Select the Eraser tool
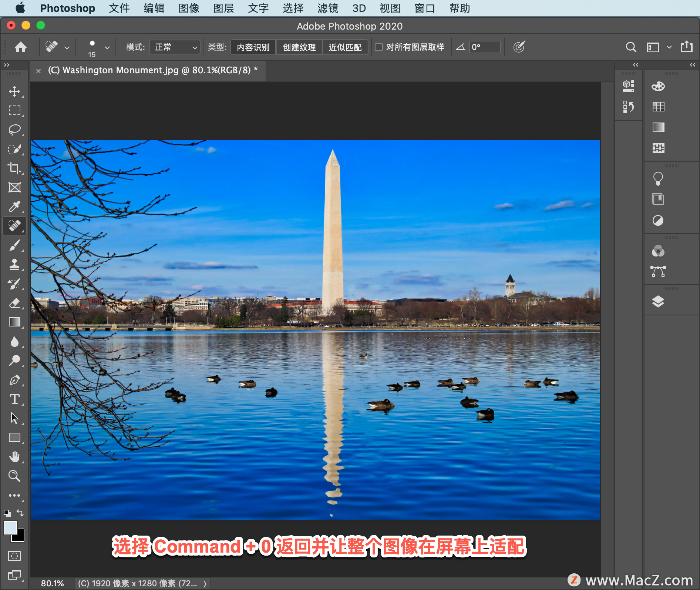This screenshot has height=590, width=700. (x=14, y=303)
